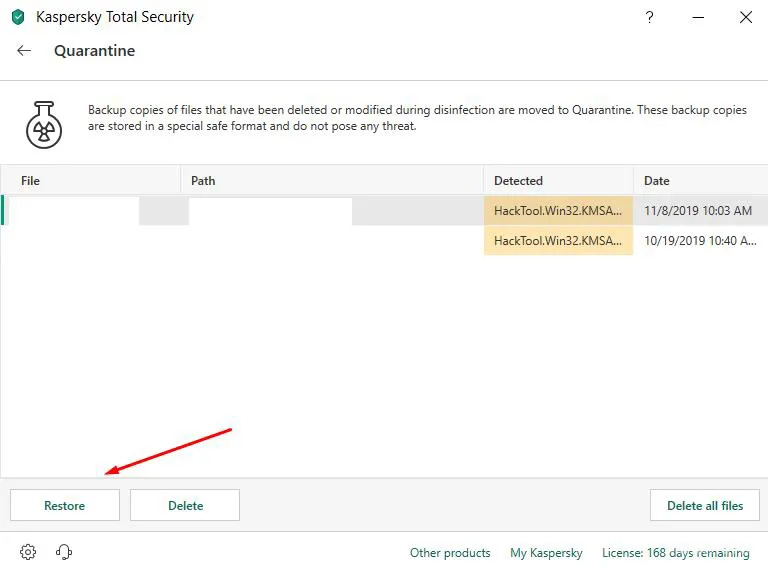The image size is (768, 572).
Task: Open Support via the headset icon
Action: 64,552
